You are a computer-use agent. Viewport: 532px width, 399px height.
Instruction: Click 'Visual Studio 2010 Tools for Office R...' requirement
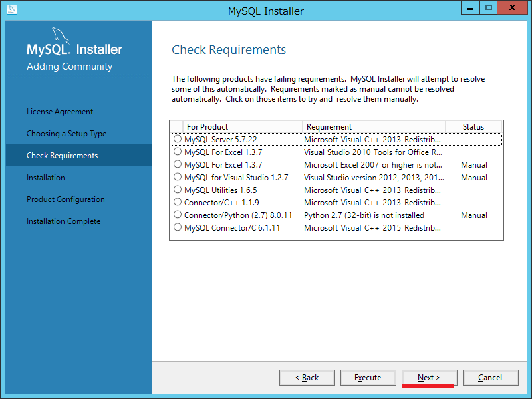click(x=373, y=152)
